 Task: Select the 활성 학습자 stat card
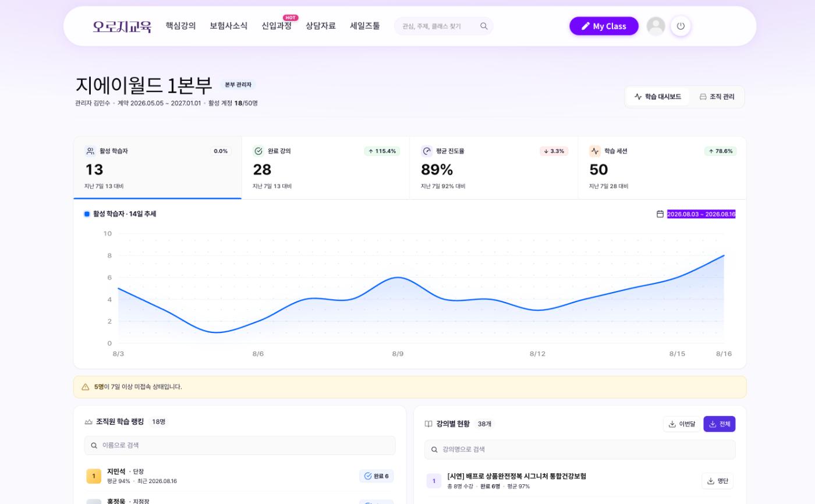click(x=158, y=168)
